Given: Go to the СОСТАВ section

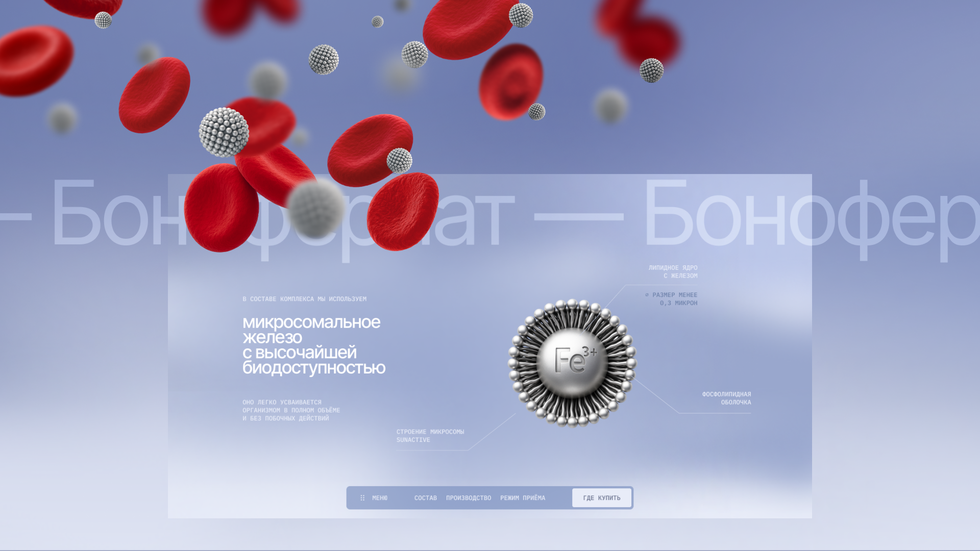Looking at the screenshot, I should (425, 498).
